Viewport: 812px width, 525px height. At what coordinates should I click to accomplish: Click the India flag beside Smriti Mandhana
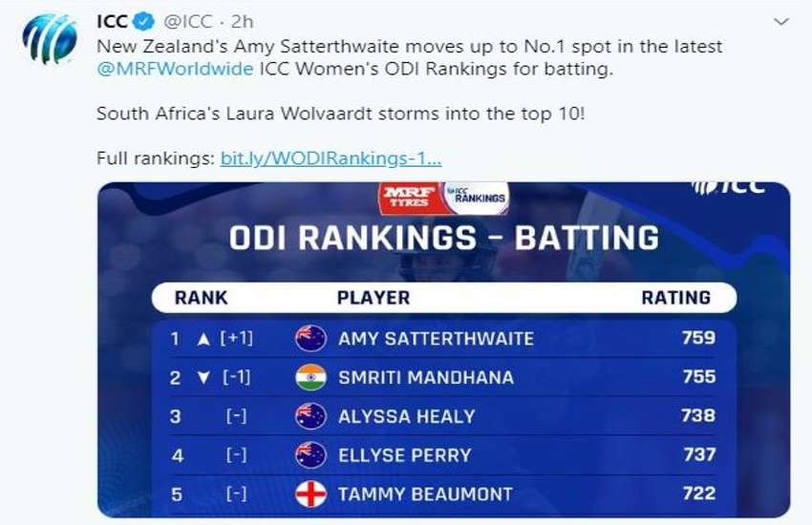pyautogui.click(x=310, y=377)
